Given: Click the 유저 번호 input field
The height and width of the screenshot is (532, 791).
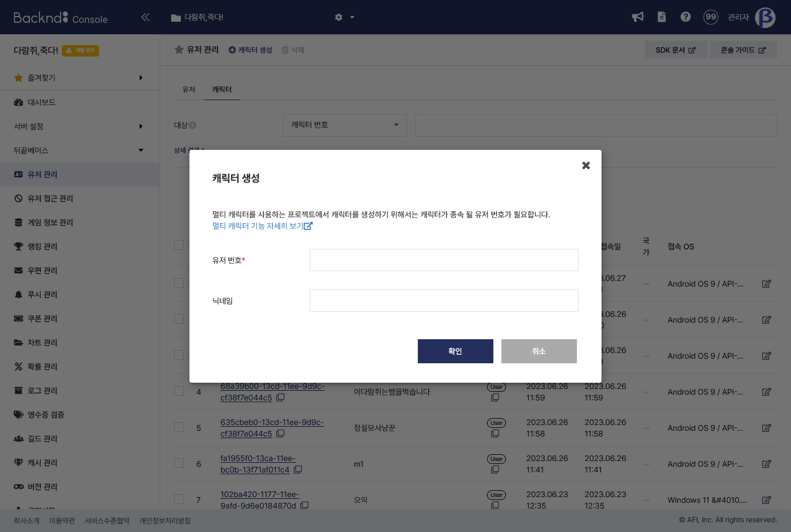Looking at the screenshot, I should (444, 260).
